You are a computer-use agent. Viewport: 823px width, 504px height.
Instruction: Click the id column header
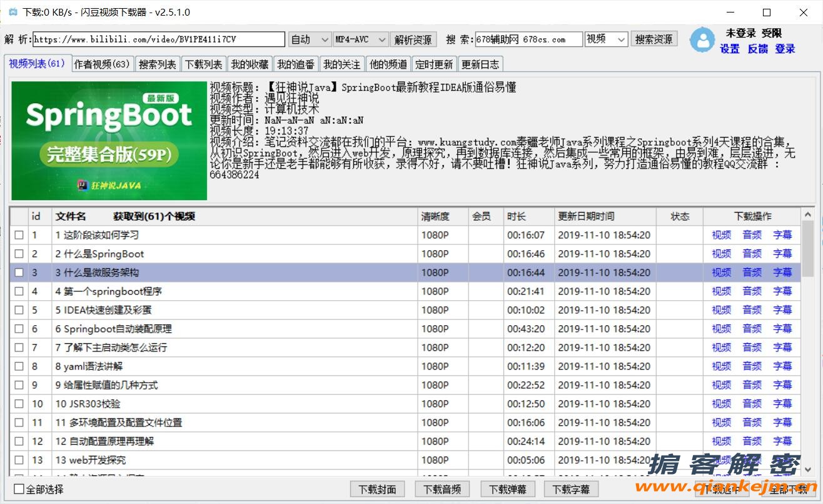[x=40, y=216]
